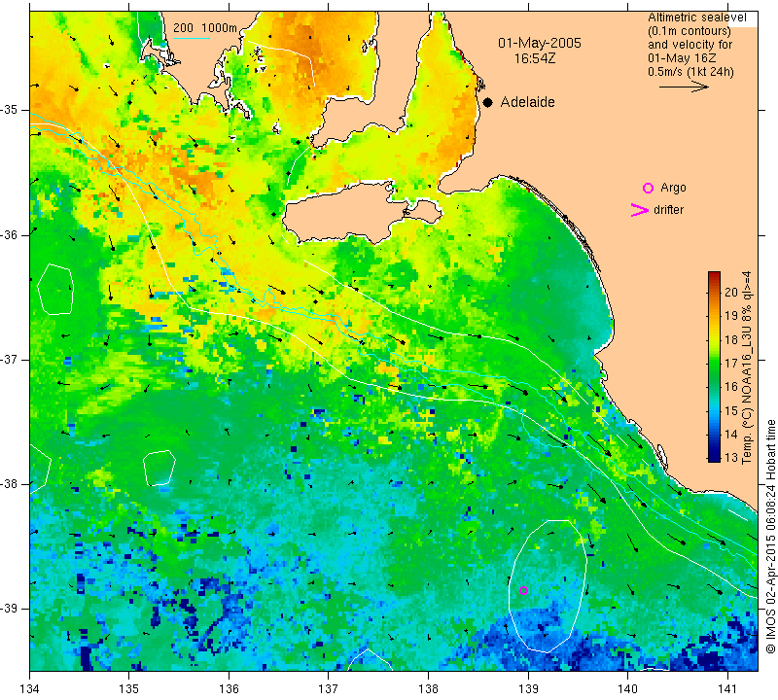Click the green 17 degree colorbar section
The image size is (778, 700).
(x=714, y=364)
